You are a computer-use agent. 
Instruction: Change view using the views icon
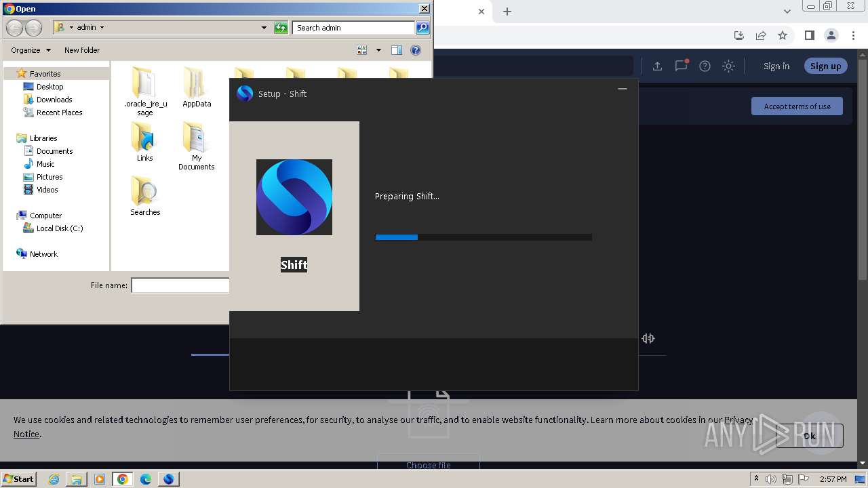point(362,50)
